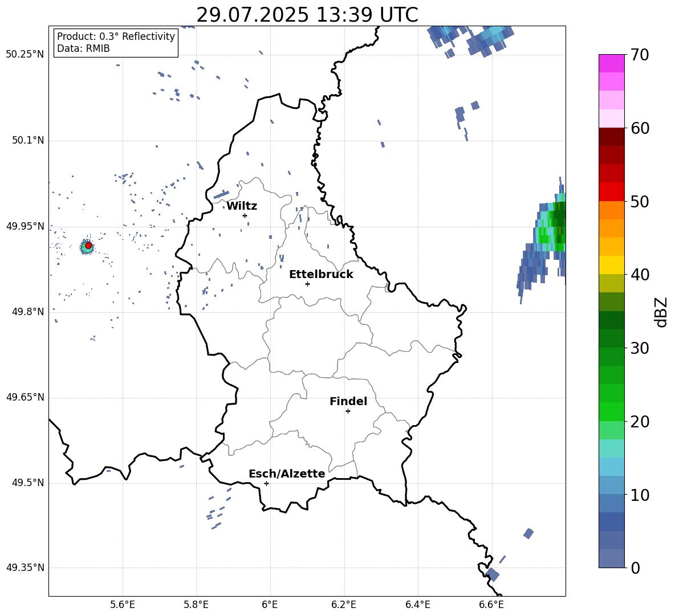675x616 pixels.
Task: Click the colorbar tick label '20'
Action: [x=640, y=422]
